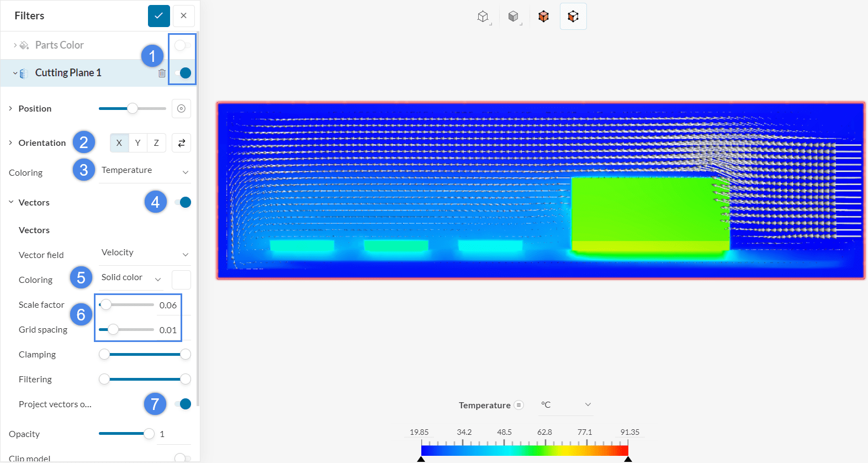Click the apply checkmark button in Filters
Viewport: 868px width, 463px height.
[158, 15]
